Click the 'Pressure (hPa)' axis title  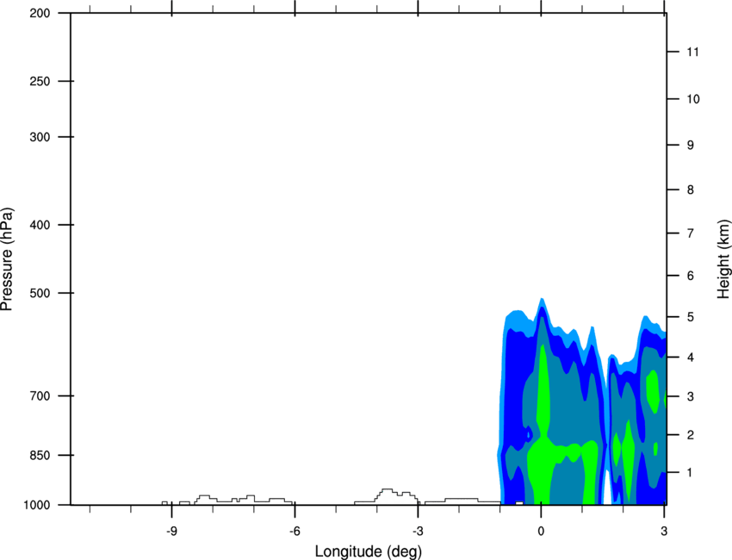7,259
